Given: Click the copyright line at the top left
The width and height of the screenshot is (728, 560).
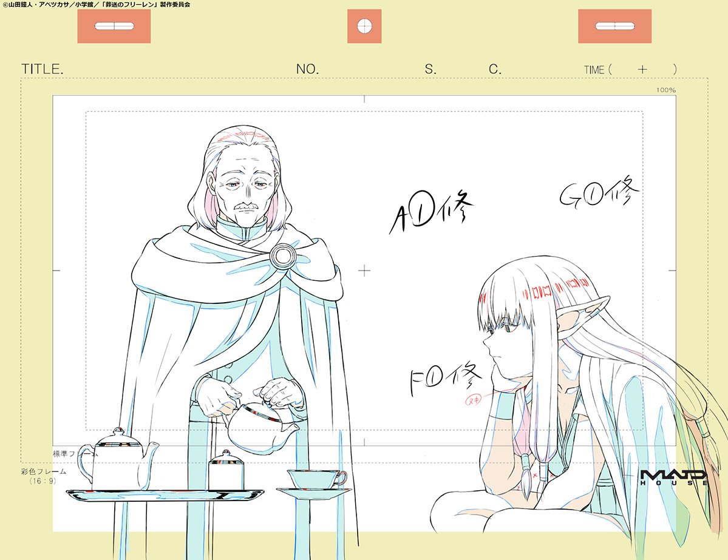Looking at the screenshot, I should pos(96,4).
